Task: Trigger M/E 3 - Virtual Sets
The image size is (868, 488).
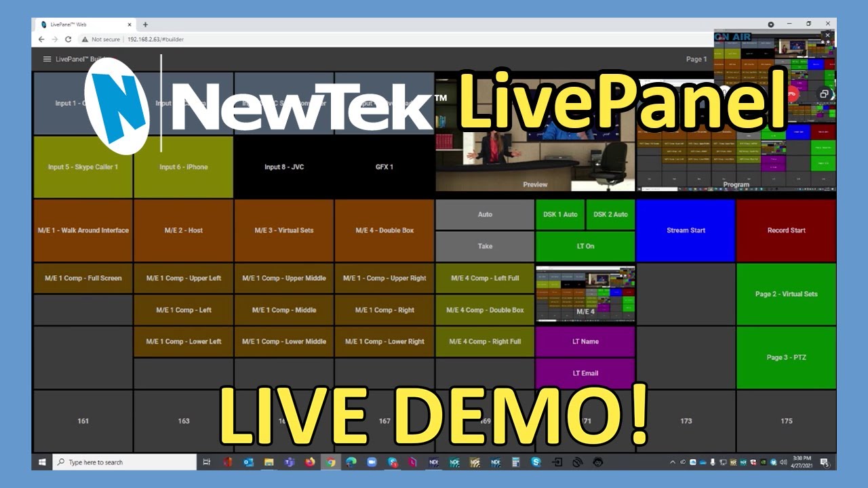Action: [x=284, y=230]
